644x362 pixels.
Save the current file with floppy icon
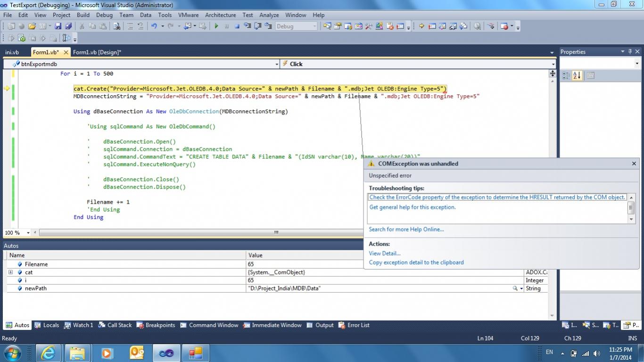pyautogui.click(x=58, y=26)
